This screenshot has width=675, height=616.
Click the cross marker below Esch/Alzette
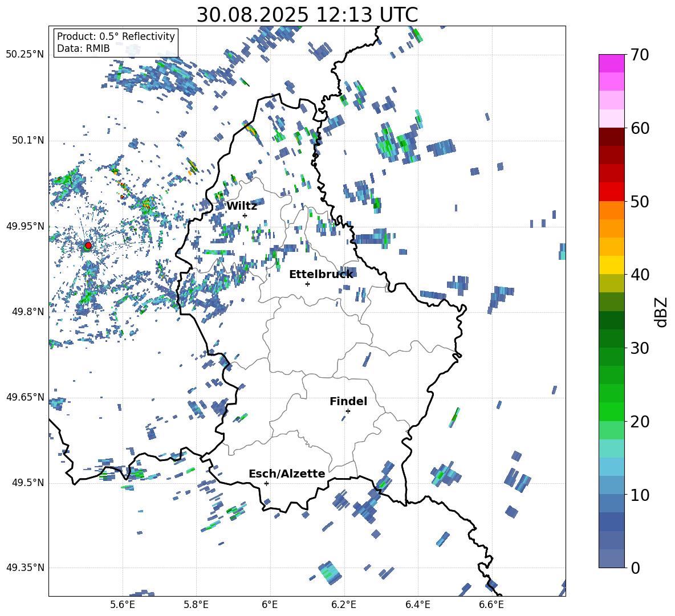click(266, 483)
